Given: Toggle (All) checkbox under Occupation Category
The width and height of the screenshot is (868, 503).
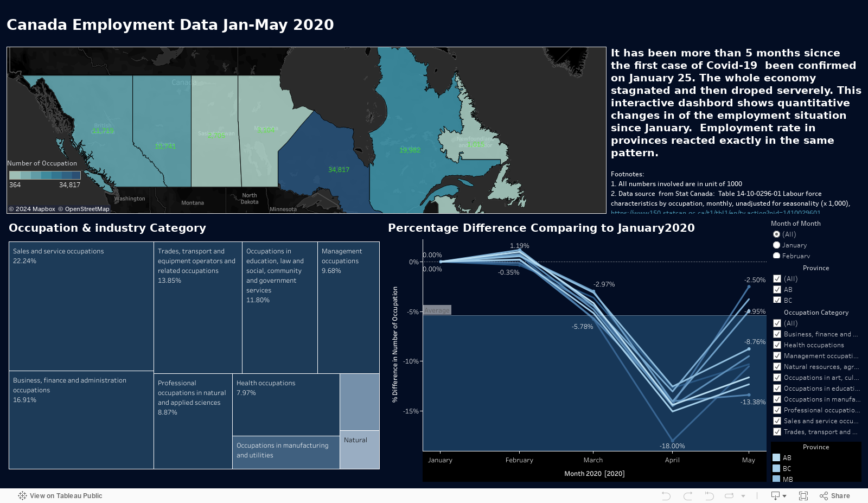Looking at the screenshot, I should coord(777,323).
